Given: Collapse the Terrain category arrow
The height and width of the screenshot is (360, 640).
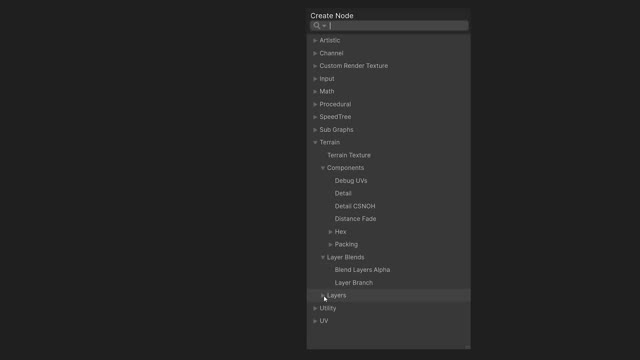Looking at the screenshot, I should [315, 142].
